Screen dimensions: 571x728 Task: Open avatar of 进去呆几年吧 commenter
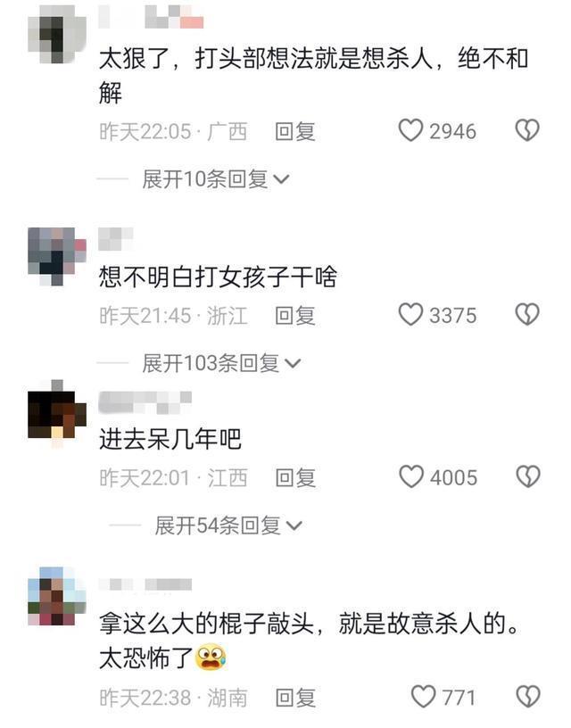click(x=57, y=414)
